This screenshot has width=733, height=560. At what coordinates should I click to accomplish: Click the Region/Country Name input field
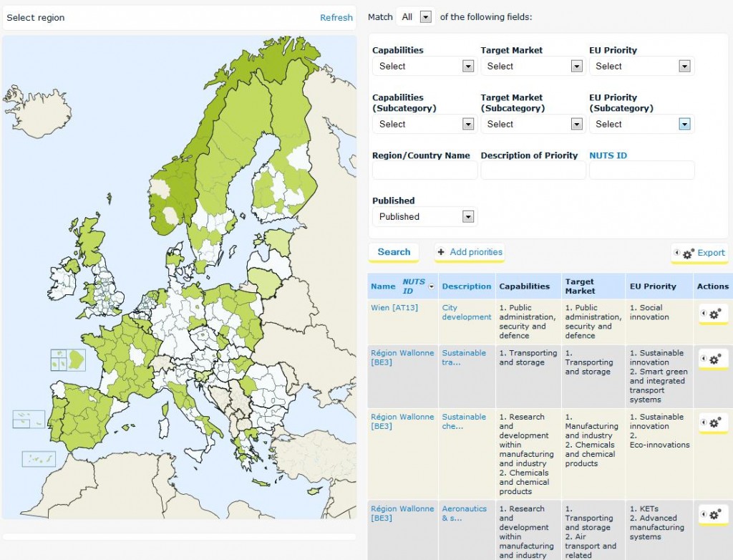coord(424,170)
